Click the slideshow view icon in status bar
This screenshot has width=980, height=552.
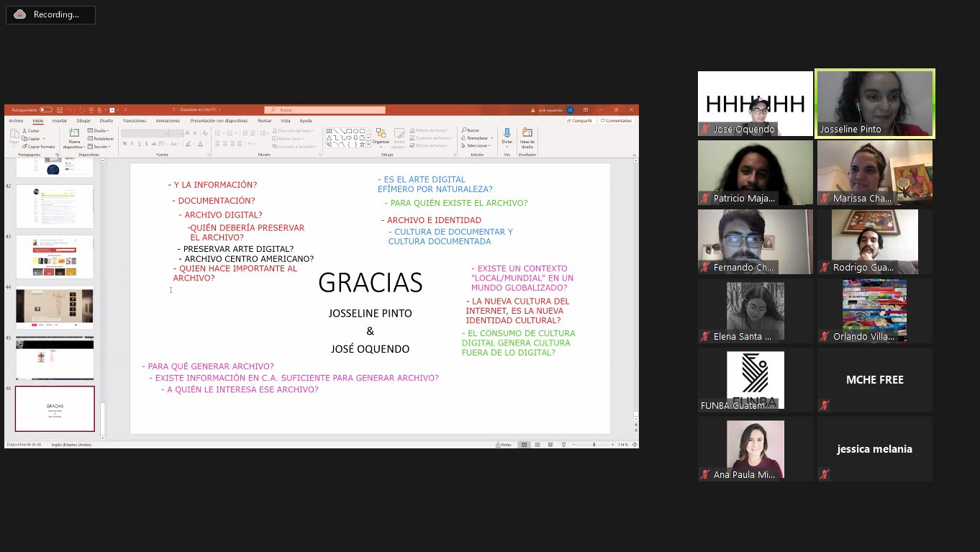(563, 445)
